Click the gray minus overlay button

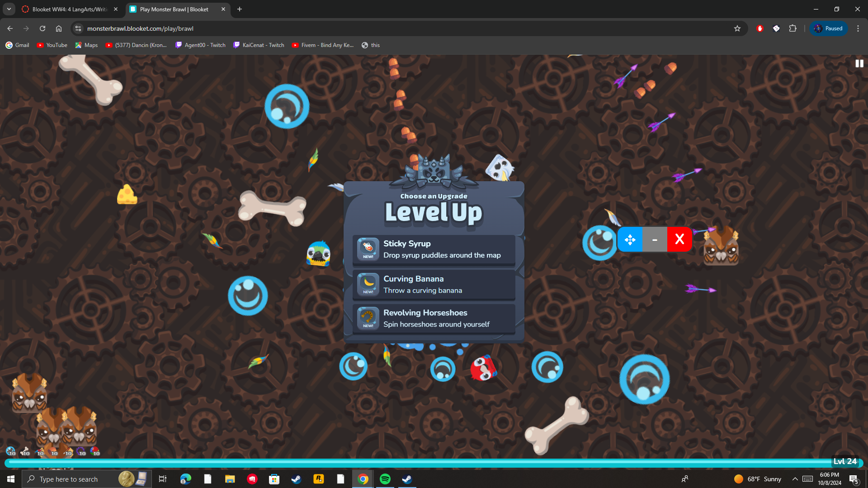[x=655, y=239]
